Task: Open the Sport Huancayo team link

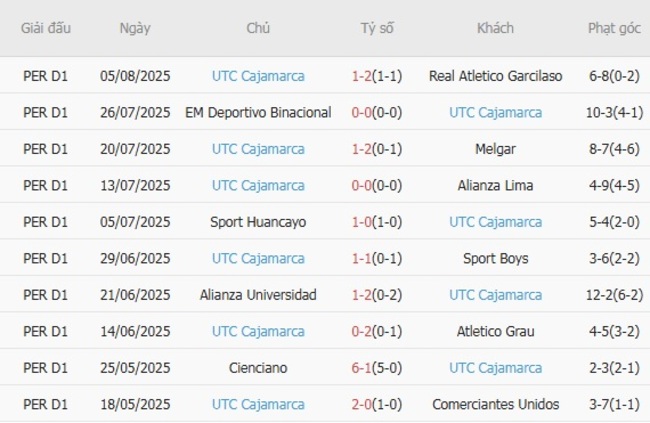Action: click(x=258, y=222)
